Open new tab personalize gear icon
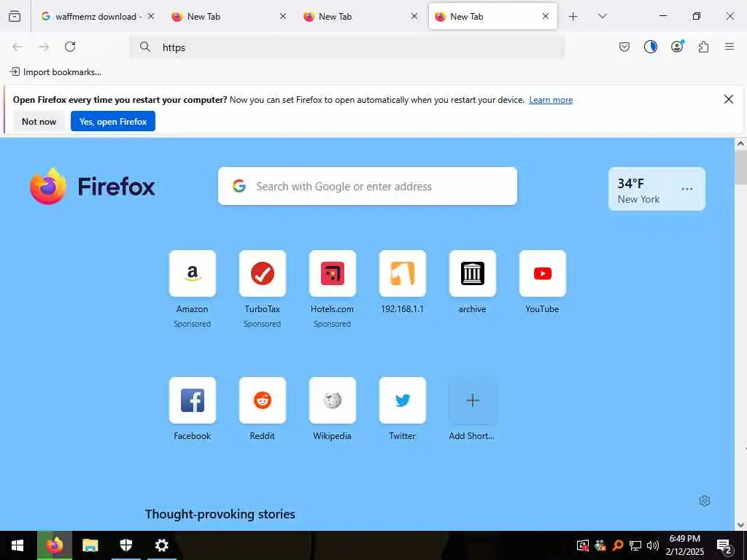 tap(705, 501)
